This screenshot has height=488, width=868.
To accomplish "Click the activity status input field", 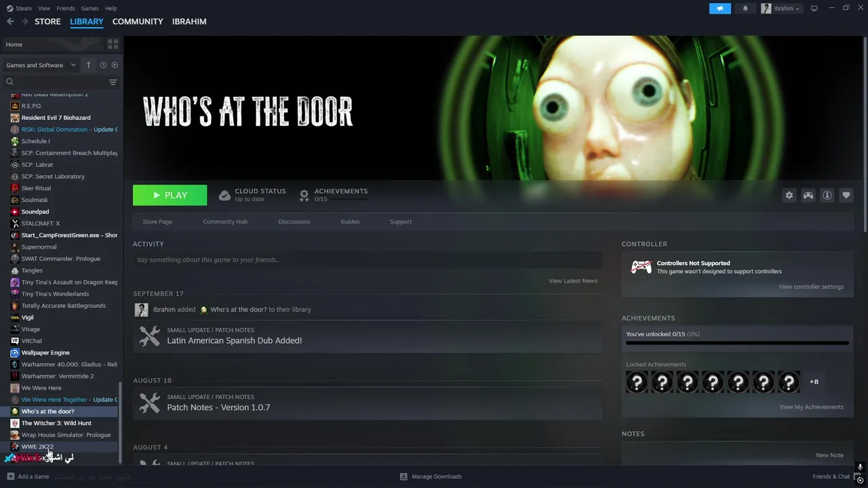I will coord(368,260).
